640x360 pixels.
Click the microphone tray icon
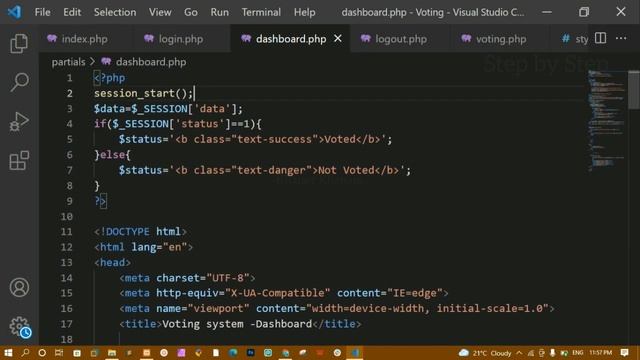(552, 353)
